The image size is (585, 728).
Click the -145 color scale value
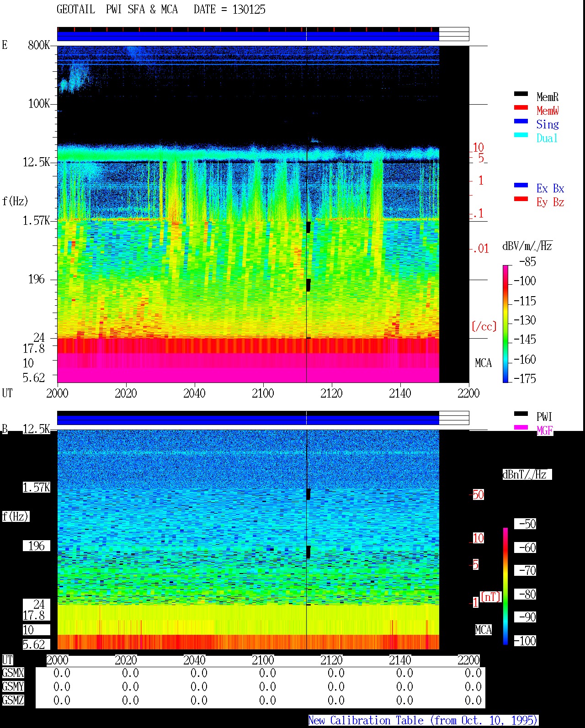(x=525, y=340)
